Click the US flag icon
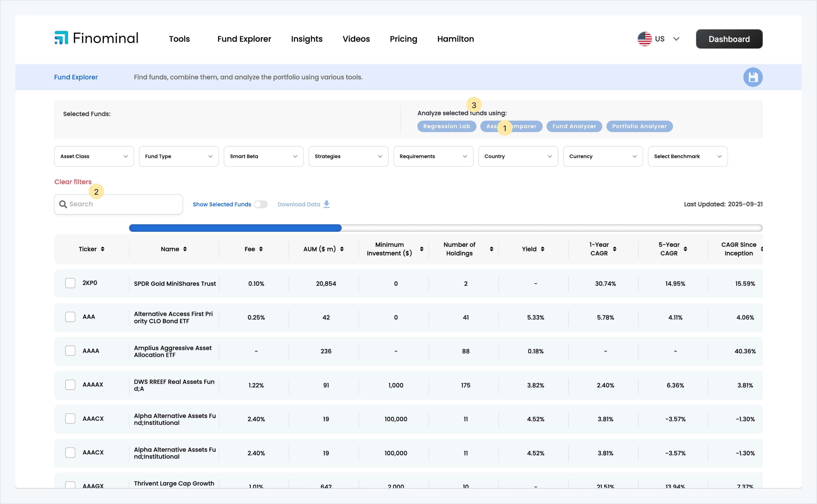 645,39
